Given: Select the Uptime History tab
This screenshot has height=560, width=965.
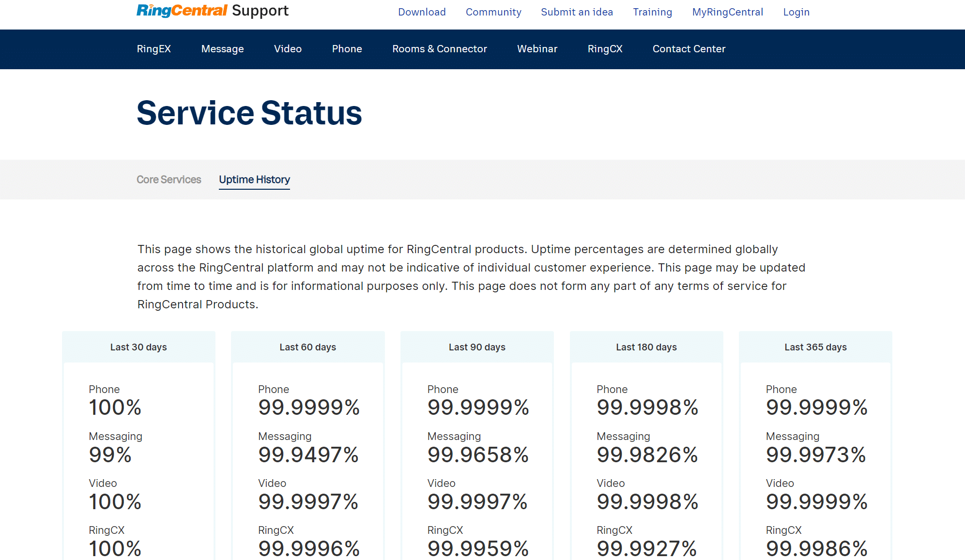Looking at the screenshot, I should [x=254, y=180].
